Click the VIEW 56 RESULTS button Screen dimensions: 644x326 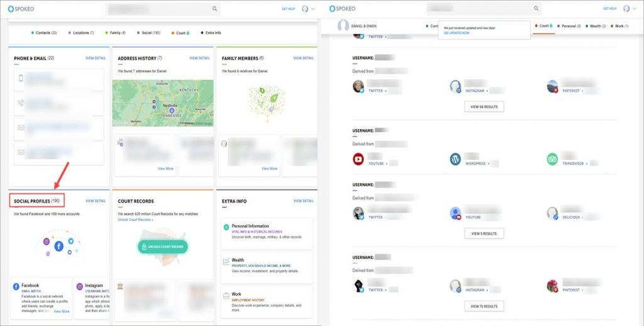(x=484, y=106)
